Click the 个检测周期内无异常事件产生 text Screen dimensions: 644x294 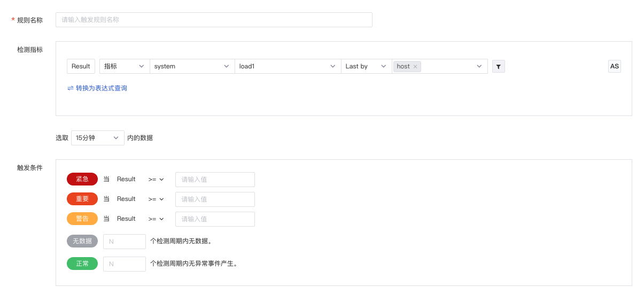[193, 264]
